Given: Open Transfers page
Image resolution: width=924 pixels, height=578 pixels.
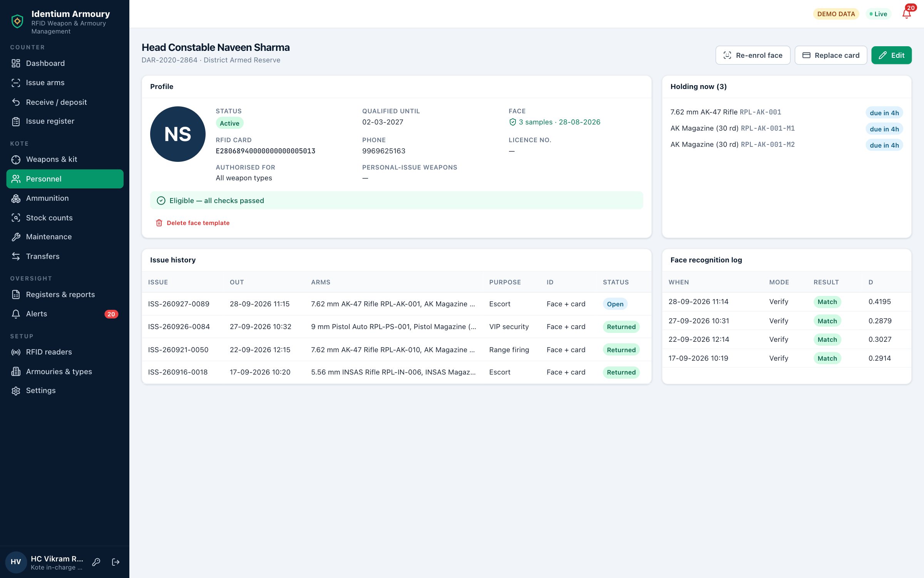Looking at the screenshot, I should pos(65,256).
